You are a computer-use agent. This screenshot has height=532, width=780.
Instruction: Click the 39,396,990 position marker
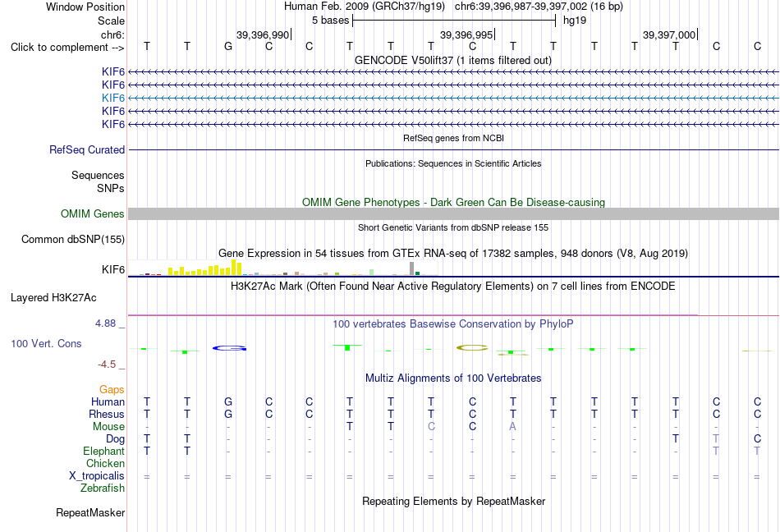262,34
